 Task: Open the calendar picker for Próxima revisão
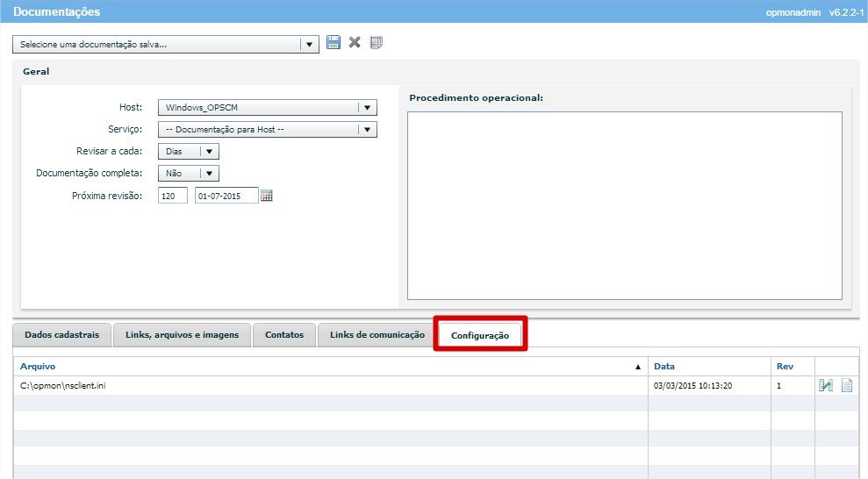(x=267, y=196)
